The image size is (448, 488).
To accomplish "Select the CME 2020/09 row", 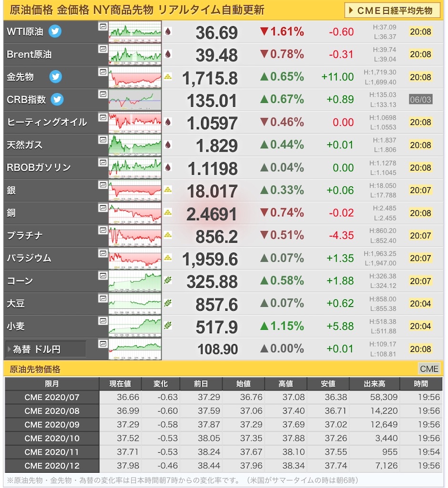I will point(224,425).
